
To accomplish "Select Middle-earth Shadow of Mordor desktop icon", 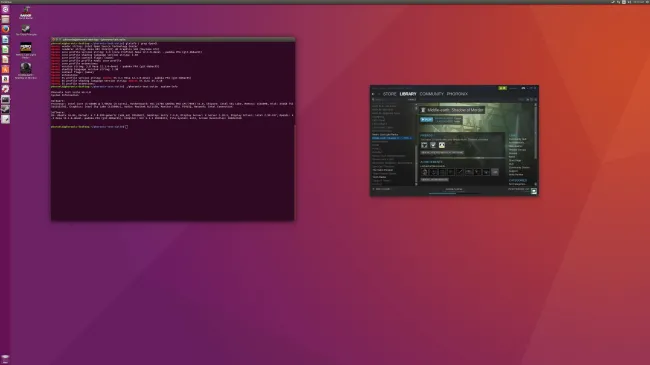I will tap(26, 70).
